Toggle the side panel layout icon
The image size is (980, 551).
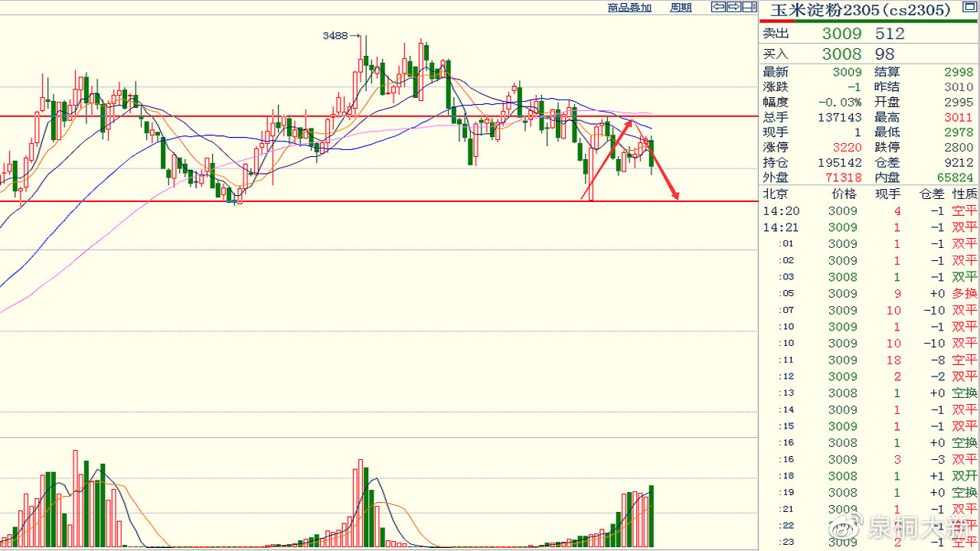pos(750,7)
